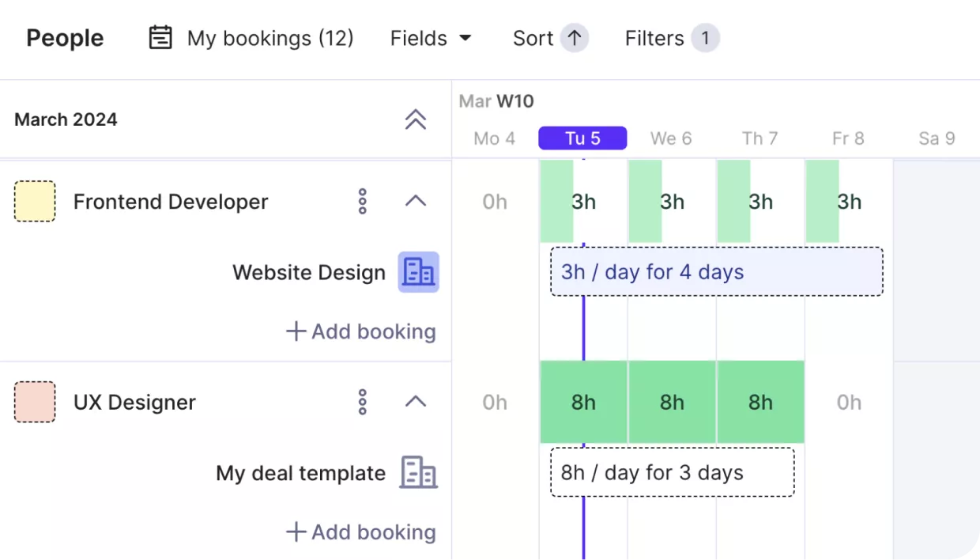Open the 3h / day for 4 days booking
Image resolution: width=980 pixels, height=560 pixels.
pyautogui.click(x=717, y=272)
